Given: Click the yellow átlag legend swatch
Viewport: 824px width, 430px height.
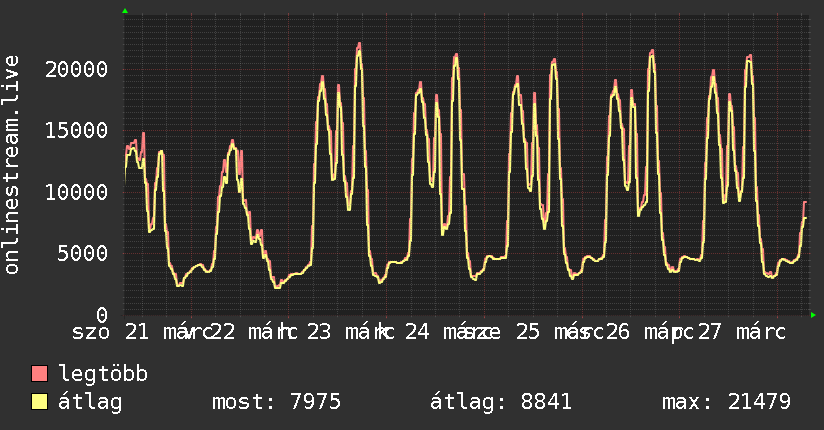Looking at the screenshot, I should pyautogui.click(x=39, y=402).
